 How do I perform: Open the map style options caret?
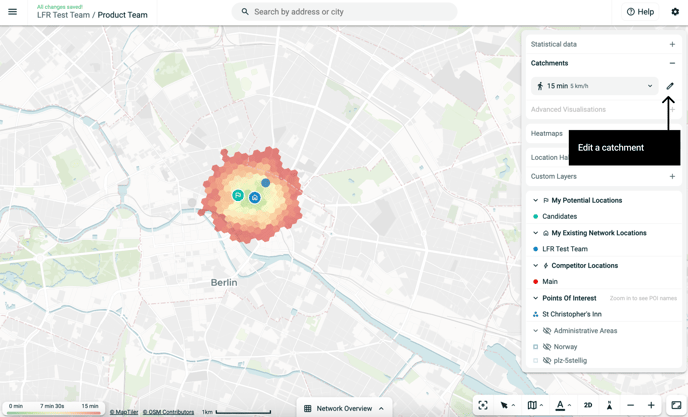click(541, 405)
